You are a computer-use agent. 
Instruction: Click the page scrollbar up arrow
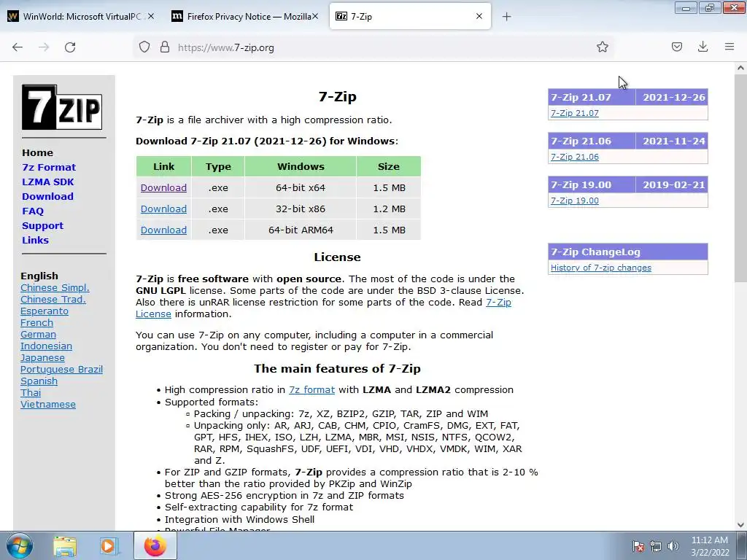[x=740, y=68]
